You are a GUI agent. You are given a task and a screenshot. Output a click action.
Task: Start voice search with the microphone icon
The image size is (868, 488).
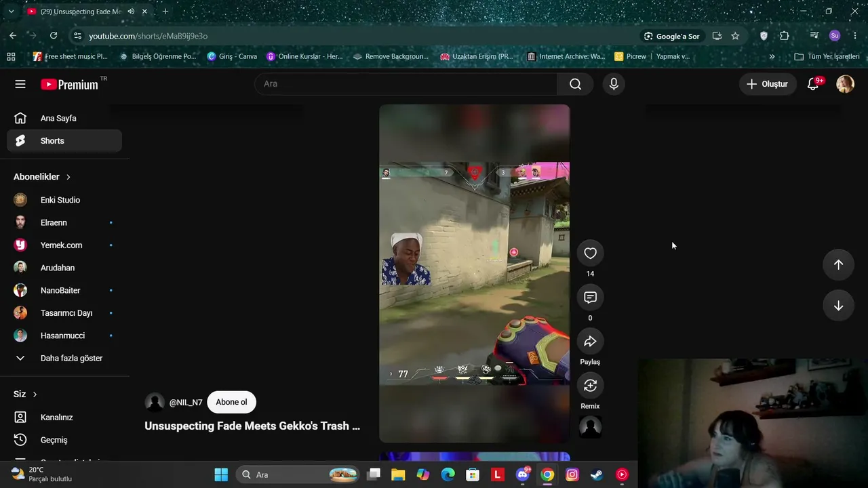click(614, 84)
